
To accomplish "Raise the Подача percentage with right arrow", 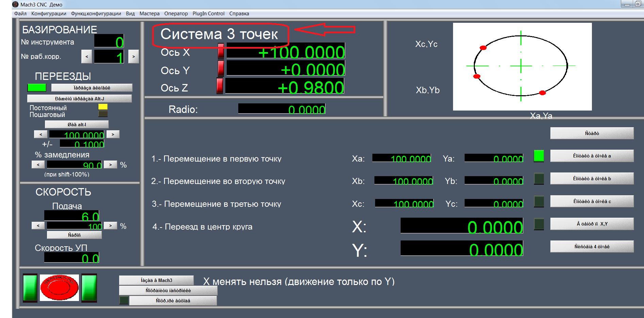I will click(x=111, y=225).
